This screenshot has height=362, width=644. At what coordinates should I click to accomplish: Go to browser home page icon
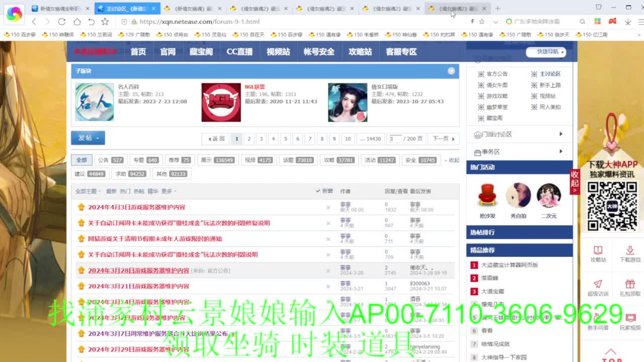[76, 22]
